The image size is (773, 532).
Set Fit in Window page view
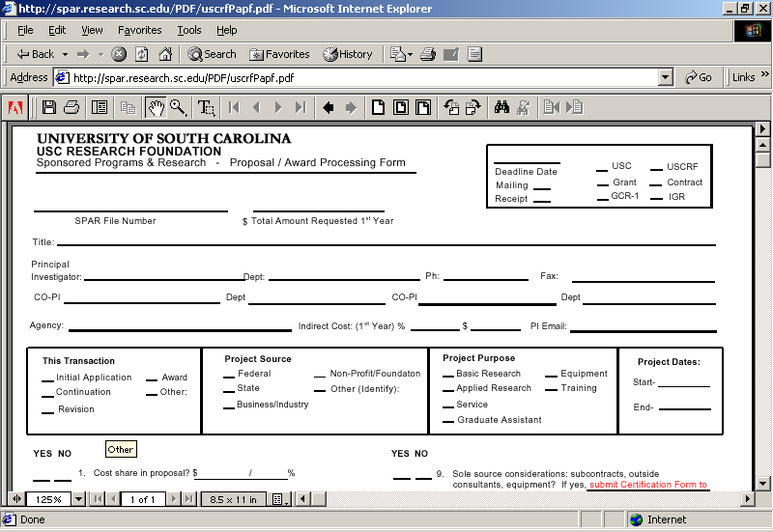[401, 107]
